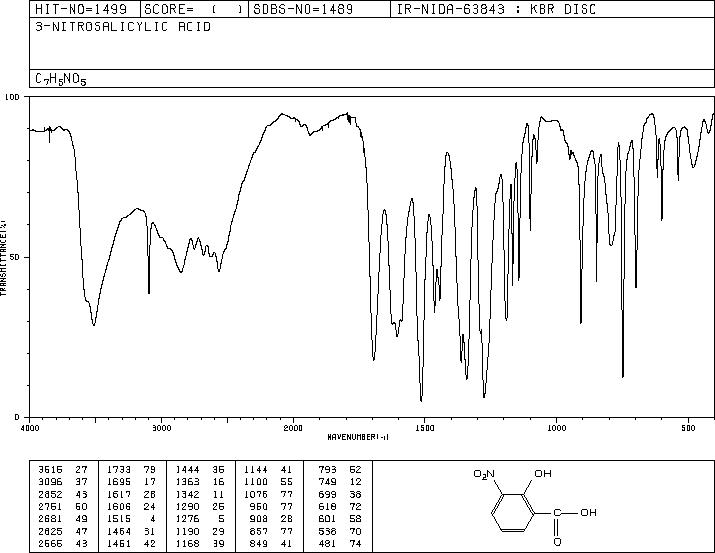The height and width of the screenshot is (553, 715).
Task: Click the 3096 peak entry in table
Action: pyautogui.click(x=62, y=482)
